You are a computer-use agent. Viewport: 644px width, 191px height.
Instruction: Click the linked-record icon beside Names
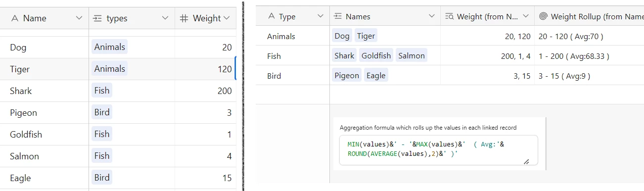[338, 16]
